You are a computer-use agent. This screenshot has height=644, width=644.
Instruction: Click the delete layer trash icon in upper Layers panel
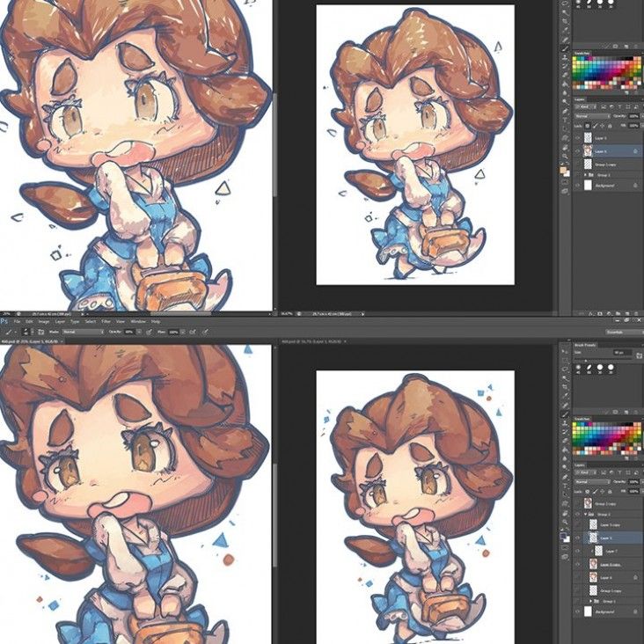point(636,313)
